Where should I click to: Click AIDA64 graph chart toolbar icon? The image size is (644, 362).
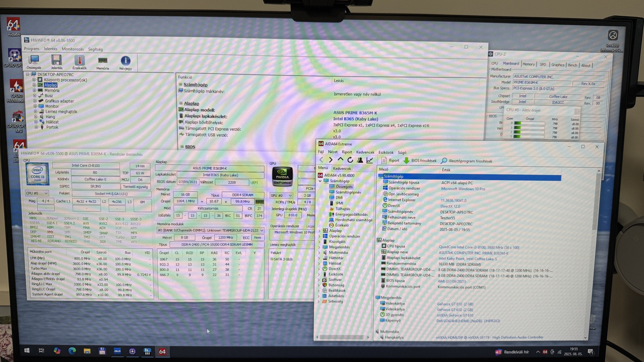point(370,160)
